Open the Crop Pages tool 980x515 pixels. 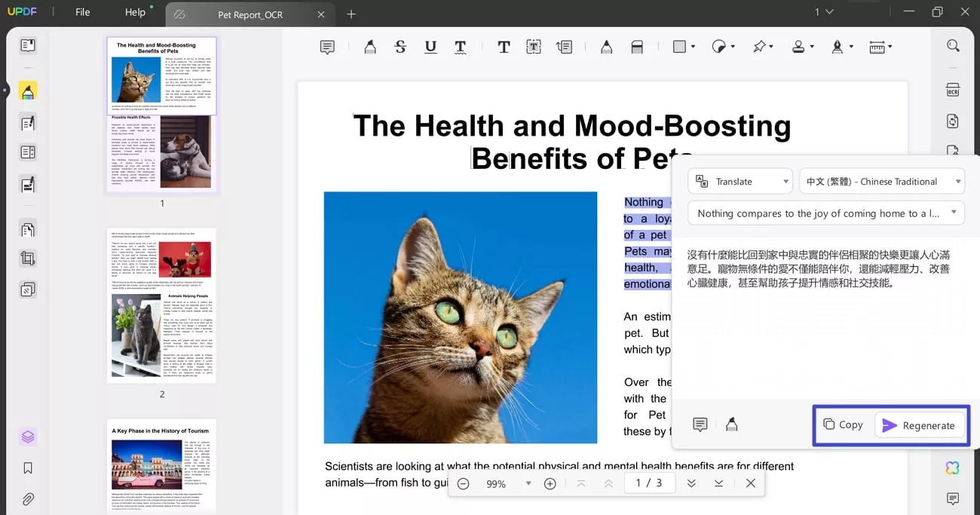pyautogui.click(x=28, y=259)
